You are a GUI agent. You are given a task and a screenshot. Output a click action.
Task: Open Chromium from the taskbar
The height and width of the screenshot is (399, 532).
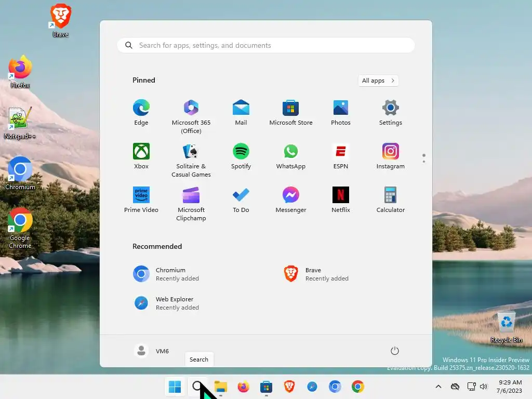coord(335,387)
